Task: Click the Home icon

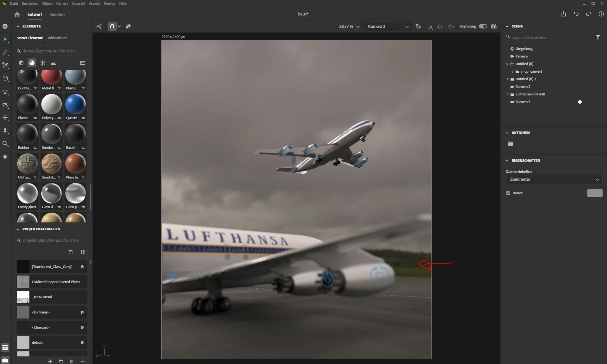Action: [17, 14]
